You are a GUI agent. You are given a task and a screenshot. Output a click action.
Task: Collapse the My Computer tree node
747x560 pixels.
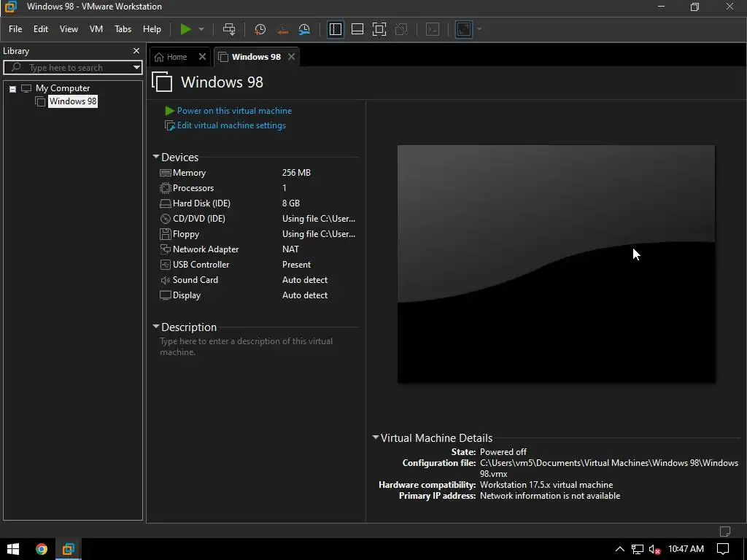coord(13,89)
